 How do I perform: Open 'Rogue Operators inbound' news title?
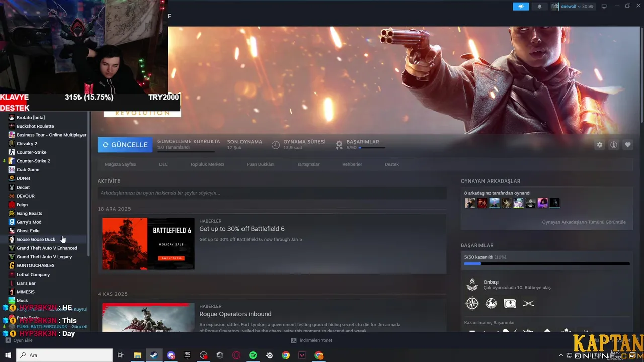click(x=235, y=314)
